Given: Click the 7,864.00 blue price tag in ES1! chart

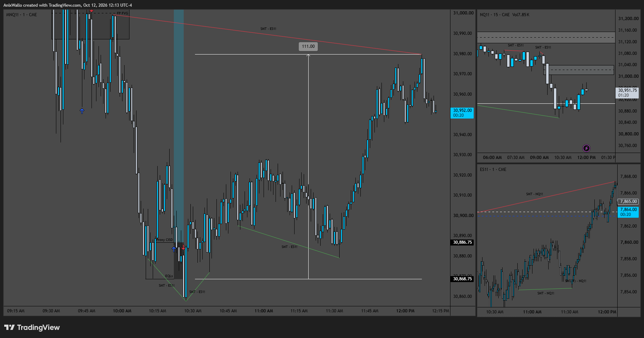Looking at the screenshot, I should pyautogui.click(x=628, y=212).
